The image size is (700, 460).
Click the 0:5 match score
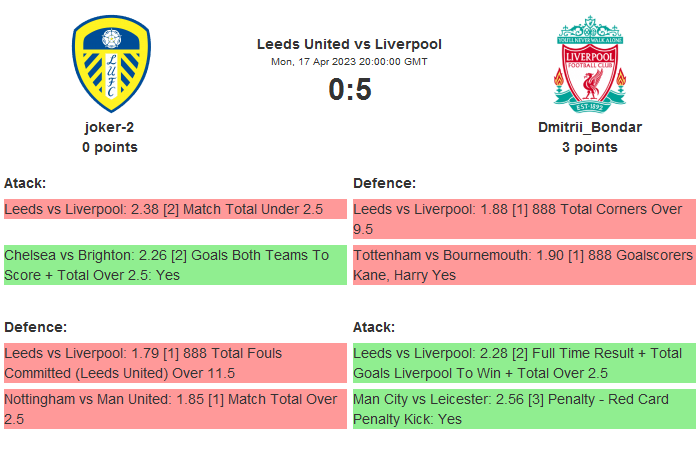[349, 90]
